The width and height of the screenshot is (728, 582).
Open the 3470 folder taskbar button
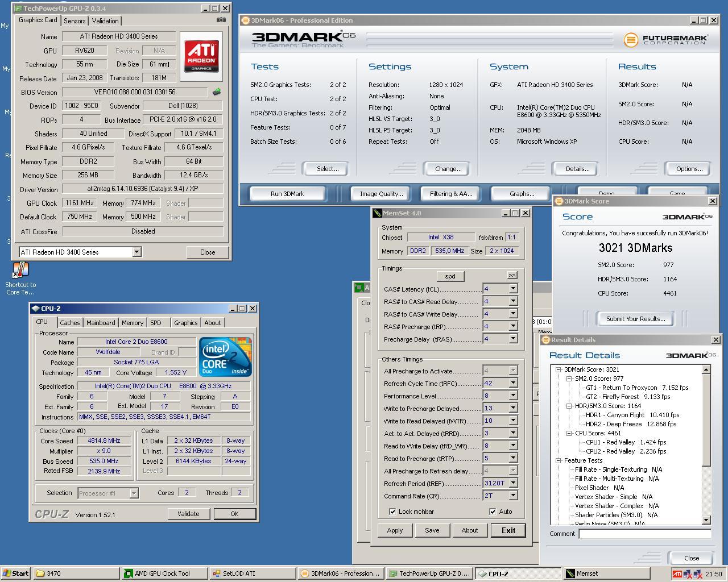(x=77, y=573)
